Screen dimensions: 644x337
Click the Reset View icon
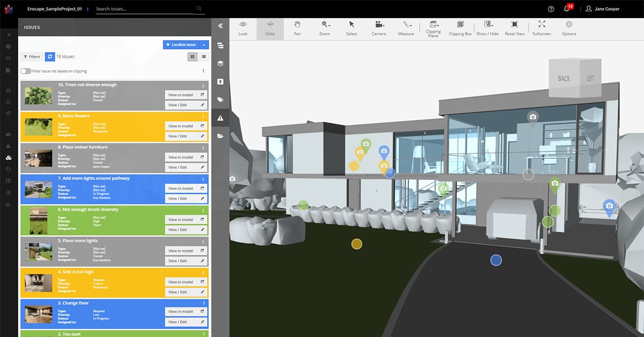pyautogui.click(x=514, y=28)
